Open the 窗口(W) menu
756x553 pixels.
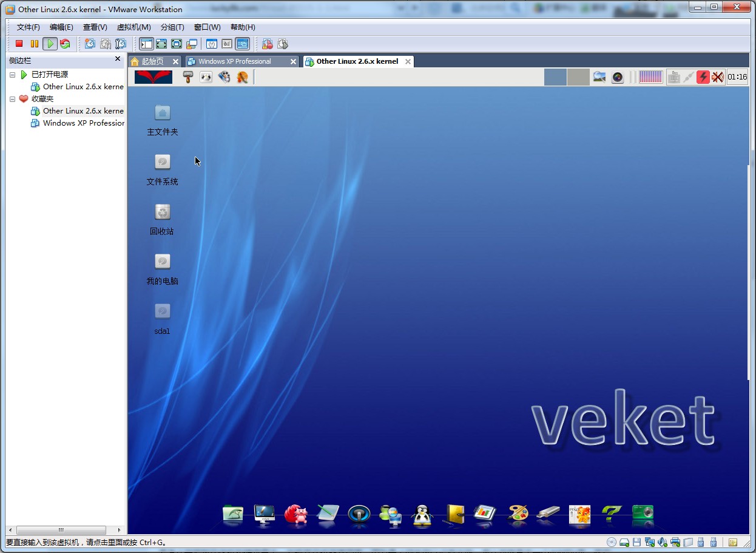click(x=208, y=27)
